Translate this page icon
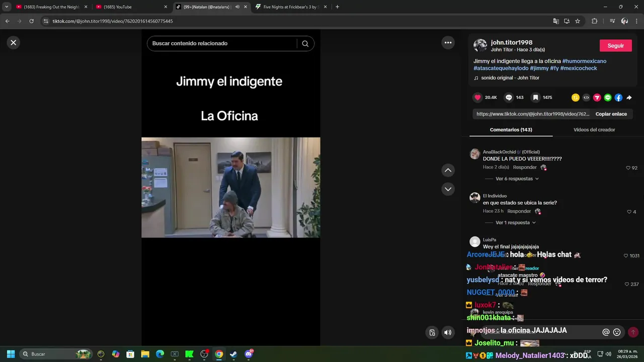 click(x=556, y=21)
